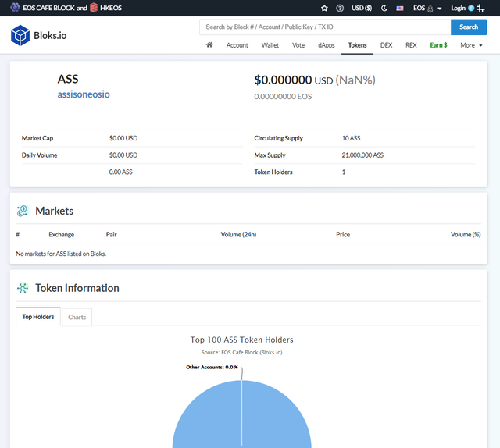
Task: Open the assisoneosio account link
Action: (84, 94)
